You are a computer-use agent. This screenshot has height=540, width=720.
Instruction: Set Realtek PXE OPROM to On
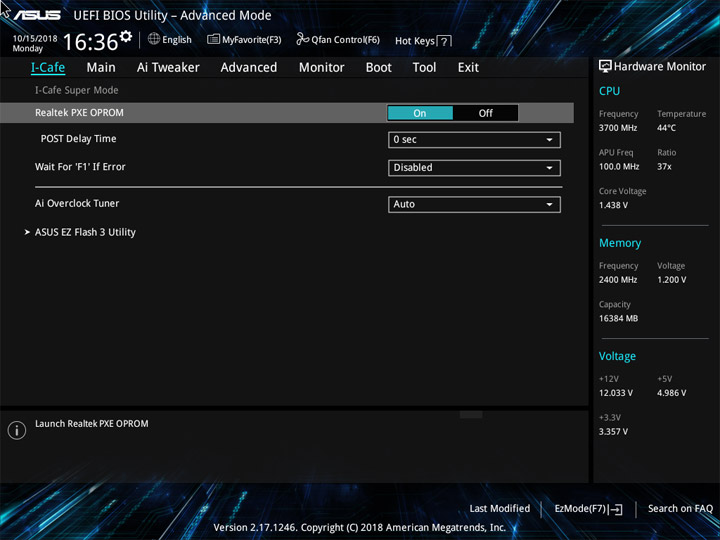420,113
